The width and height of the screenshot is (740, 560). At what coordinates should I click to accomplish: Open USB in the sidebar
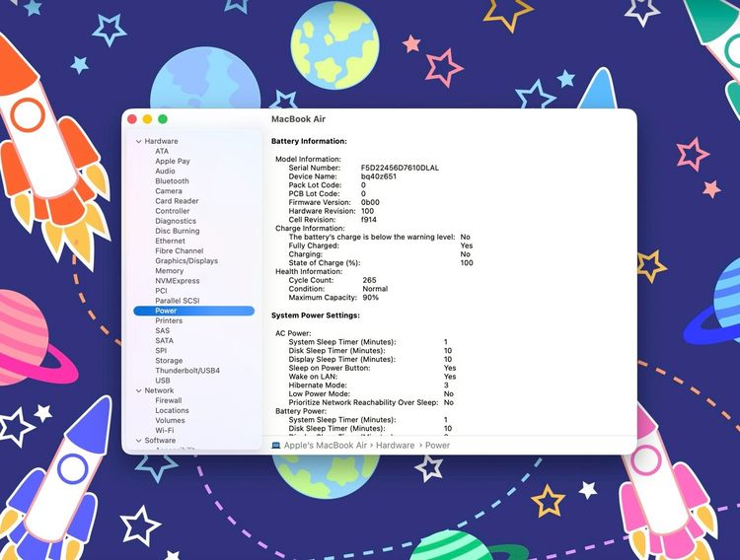tap(163, 381)
